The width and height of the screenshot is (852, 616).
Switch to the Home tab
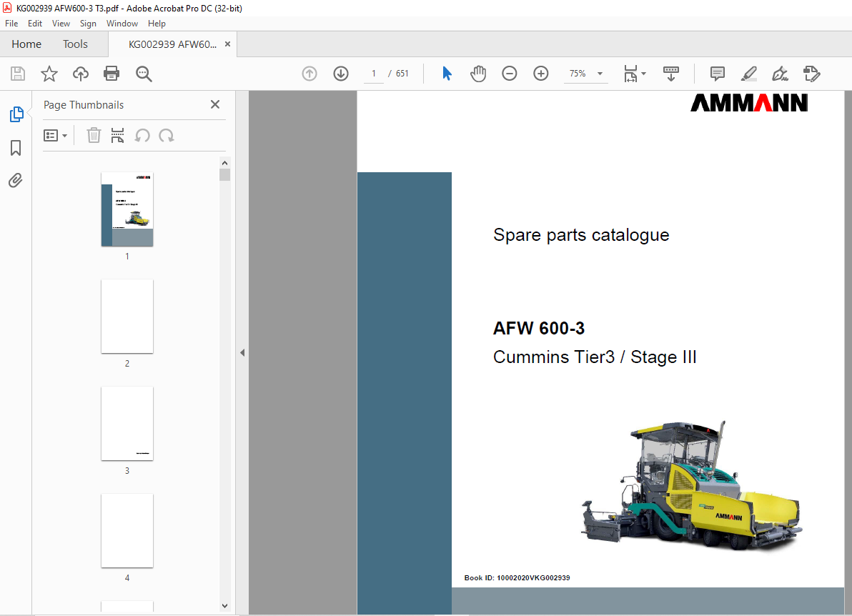(x=26, y=44)
